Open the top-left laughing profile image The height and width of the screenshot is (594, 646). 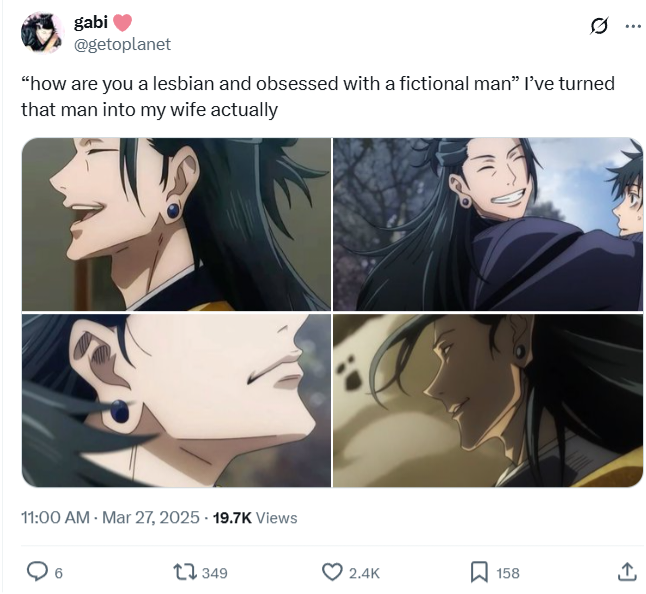tap(176, 224)
